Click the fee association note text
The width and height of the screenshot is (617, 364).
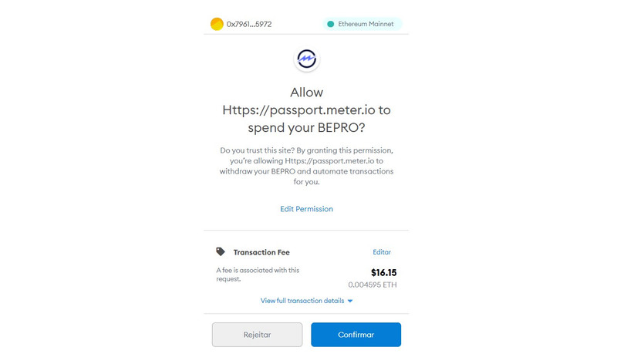(258, 275)
